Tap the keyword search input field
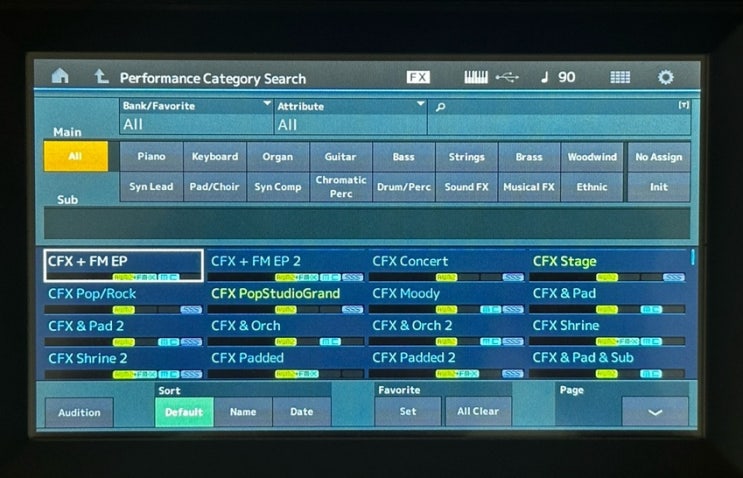This screenshot has width=743, height=478. coord(559,117)
